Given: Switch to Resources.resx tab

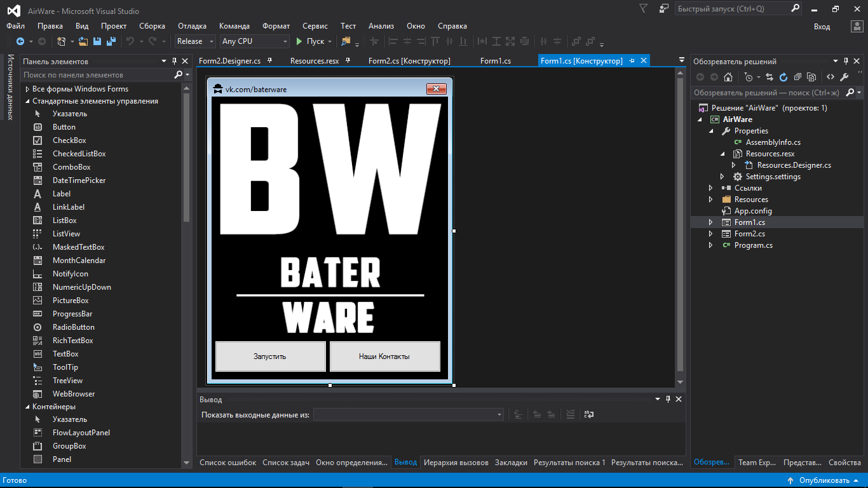Looking at the screenshot, I should coord(315,61).
